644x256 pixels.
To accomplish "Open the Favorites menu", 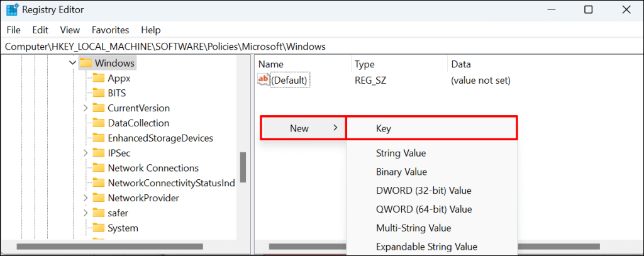I will [110, 30].
